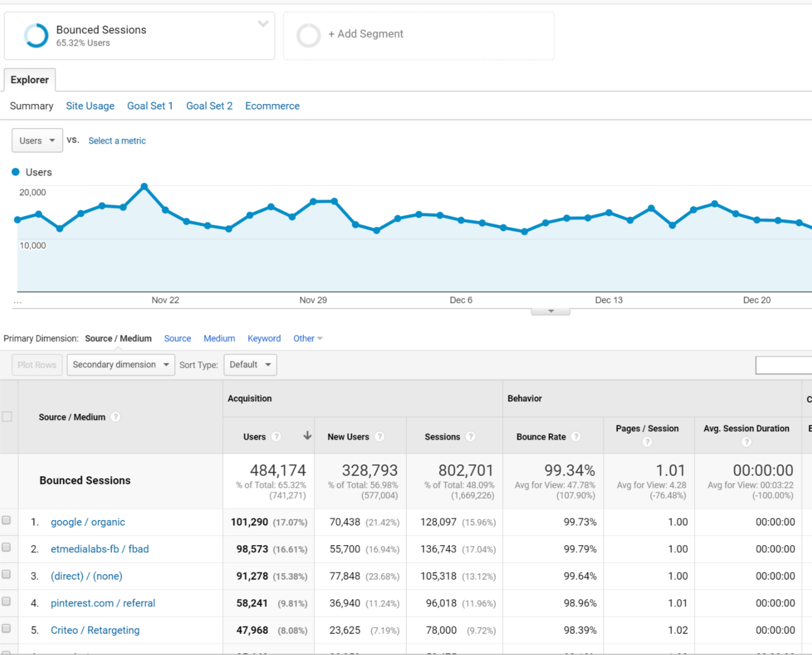Click the empty Add Segment circle icon
The image size is (812, 655).
(x=308, y=36)
